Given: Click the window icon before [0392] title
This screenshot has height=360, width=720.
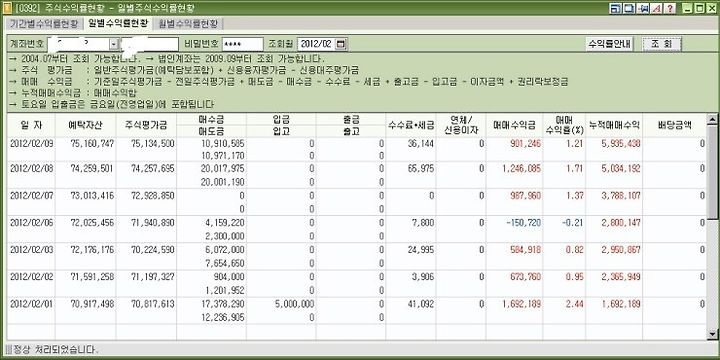Looking at the screenshot, I should 7,8.
